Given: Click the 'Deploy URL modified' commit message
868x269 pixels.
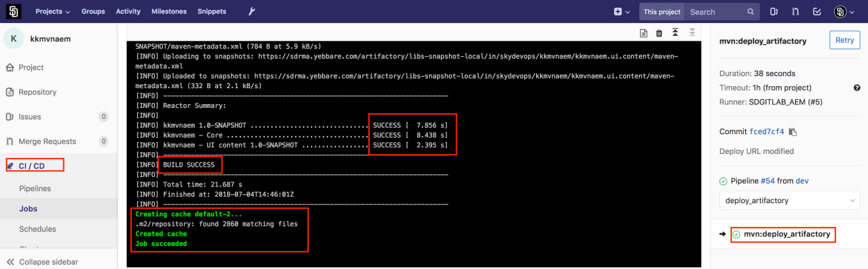Looking at the screenshot, I should pos(757,151).
